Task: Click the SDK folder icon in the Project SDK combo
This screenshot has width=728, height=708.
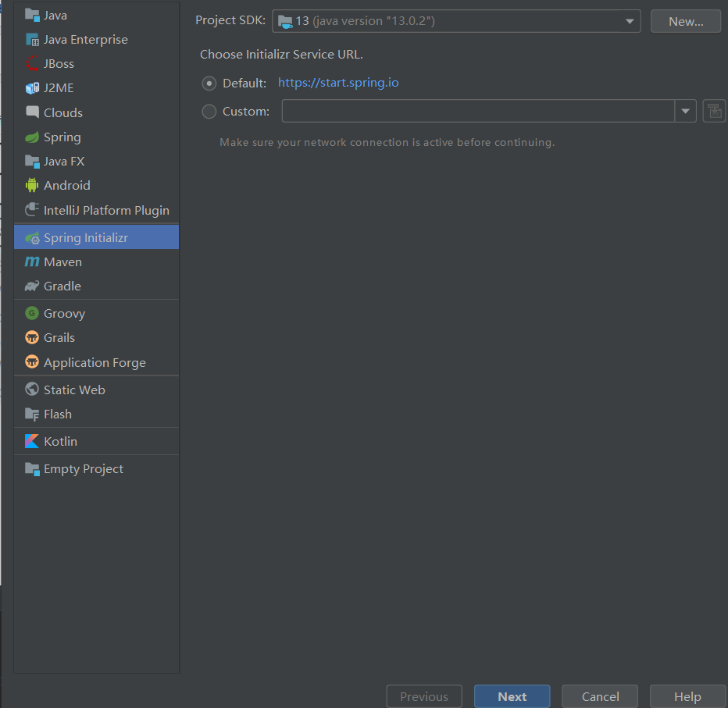Action: 285,21
